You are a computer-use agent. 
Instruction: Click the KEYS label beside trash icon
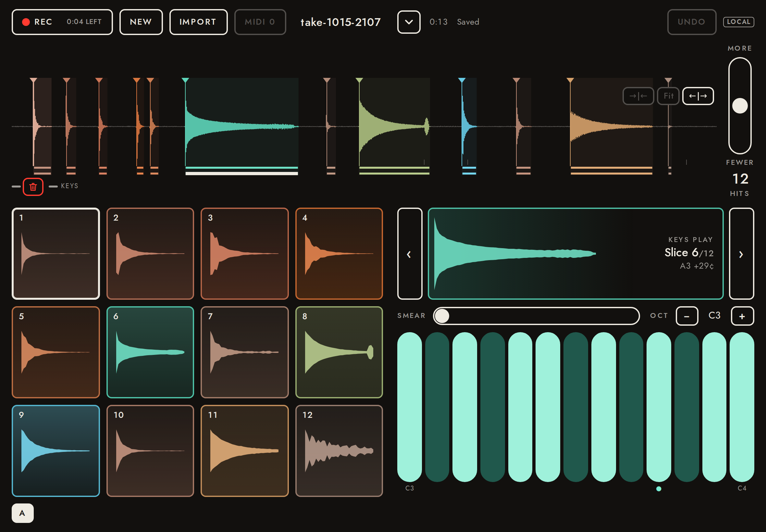pyautogui.click(x=69, y=186)
